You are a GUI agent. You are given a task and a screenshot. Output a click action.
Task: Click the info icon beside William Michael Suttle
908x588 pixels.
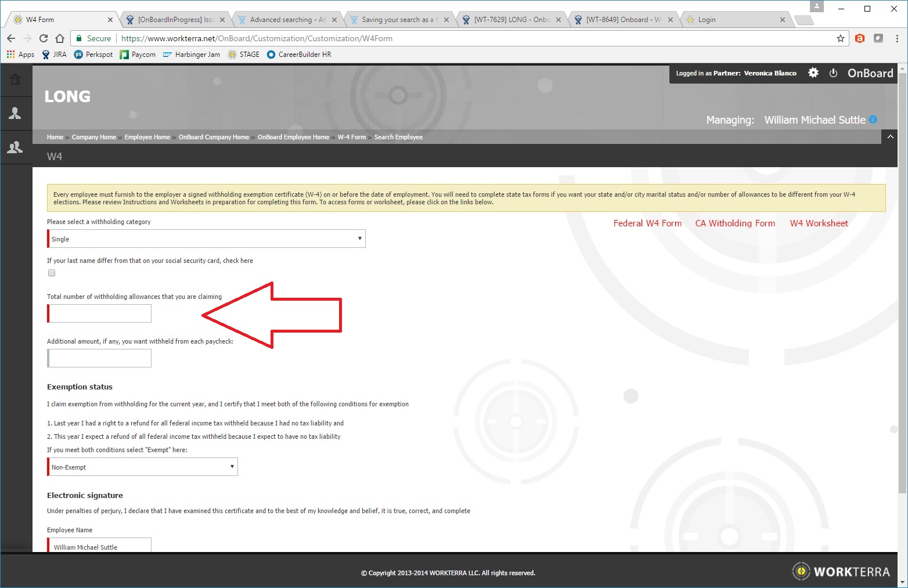coord(873,120)
